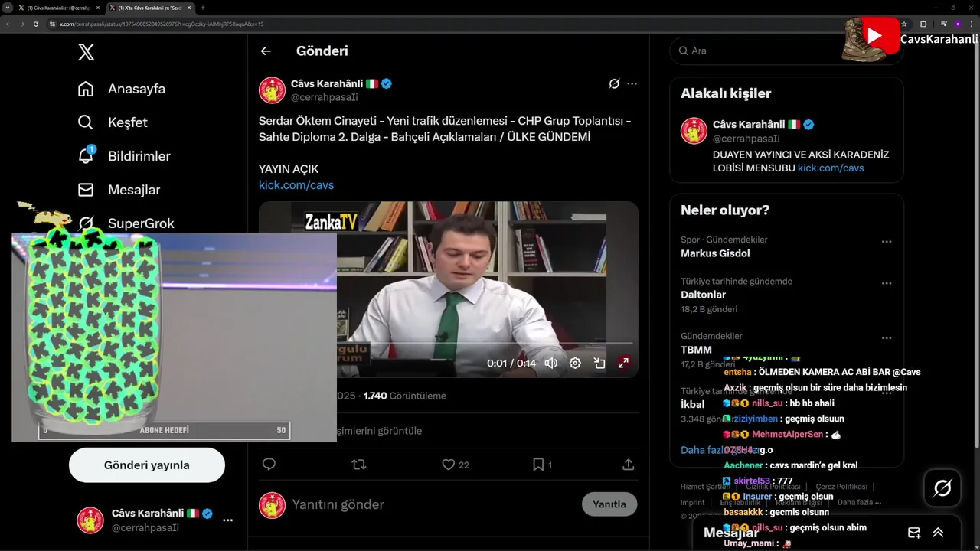Open the TBMM trend options menu
This screenshot has width=980, height=551.
click(x=887, y=338)
